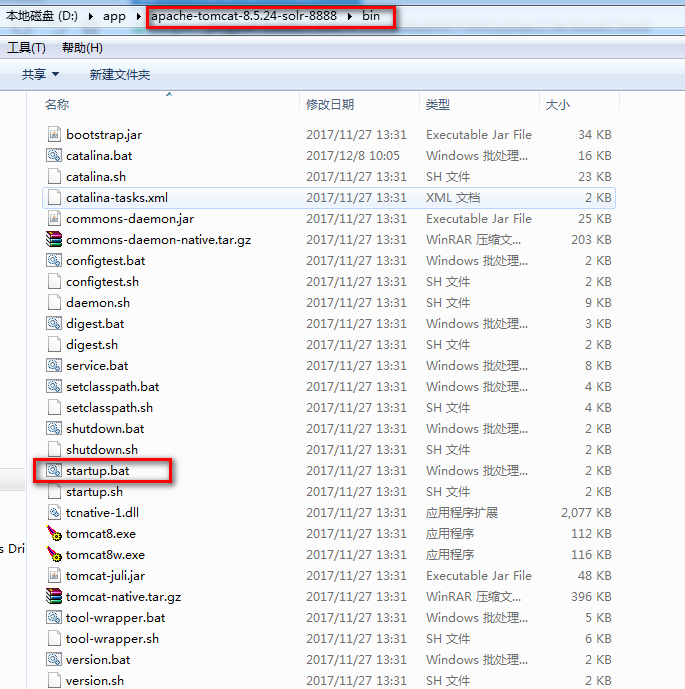
Task: Click the 应用程序扩展 type of tcnative-1.dll
Action: tap(462, 512)
